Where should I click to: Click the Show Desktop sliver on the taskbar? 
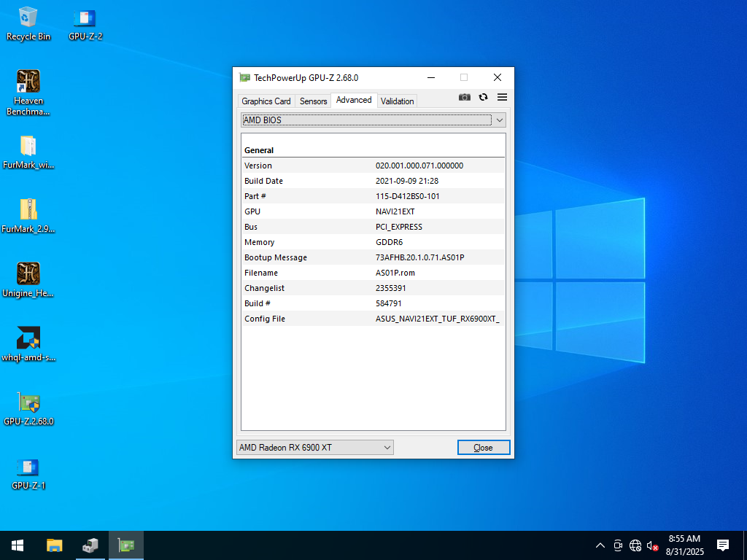pos(745,545)
